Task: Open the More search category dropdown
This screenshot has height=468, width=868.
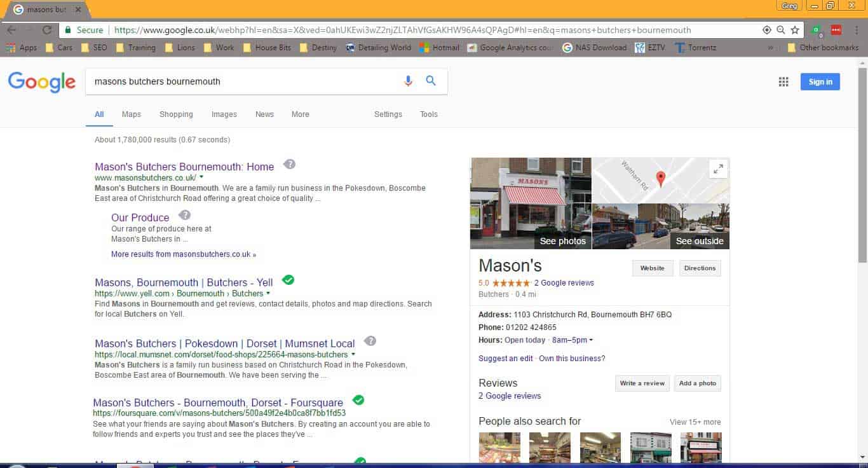Action: point(300,114)
